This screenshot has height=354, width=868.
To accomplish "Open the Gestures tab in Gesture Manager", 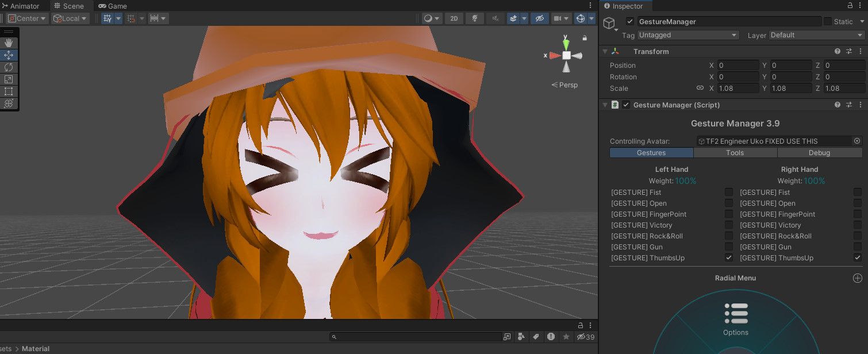I will 651,153.
